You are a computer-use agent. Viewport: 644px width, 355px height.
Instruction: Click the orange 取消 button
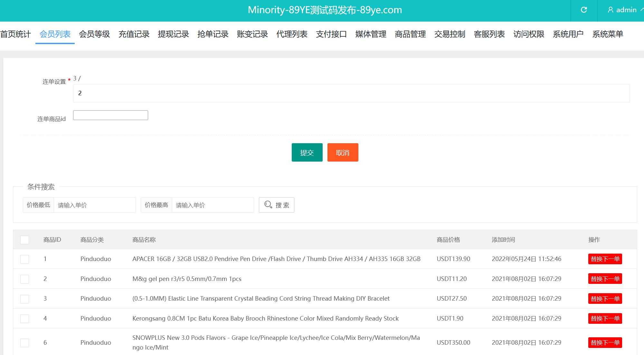coord(343,153)
